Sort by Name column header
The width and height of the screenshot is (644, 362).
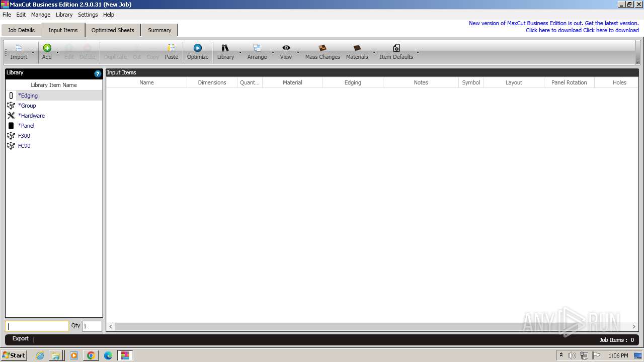(146, 82)
